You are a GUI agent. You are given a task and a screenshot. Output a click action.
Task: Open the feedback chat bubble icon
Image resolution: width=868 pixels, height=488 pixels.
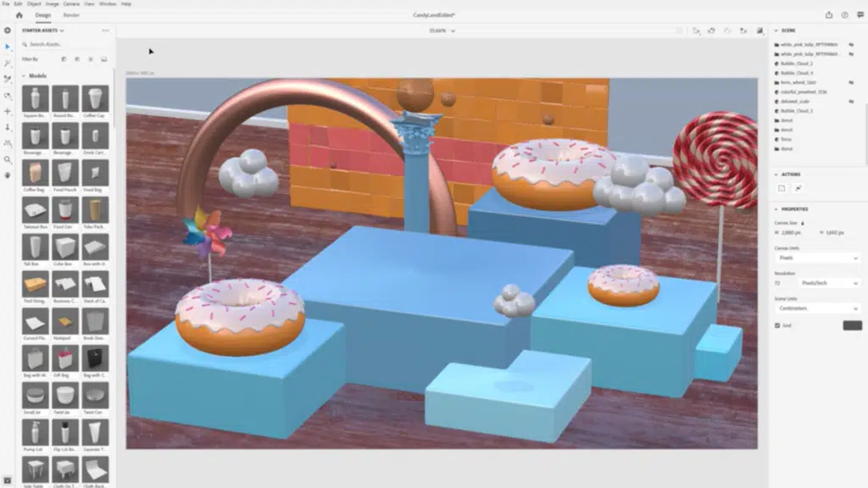pos(859,15)
